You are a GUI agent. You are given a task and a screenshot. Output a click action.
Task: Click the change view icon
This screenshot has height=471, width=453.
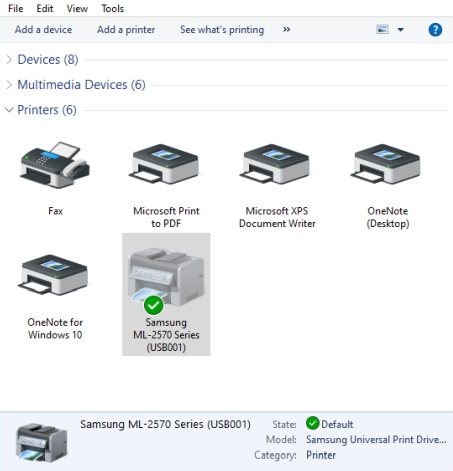[x=382, y=29]
